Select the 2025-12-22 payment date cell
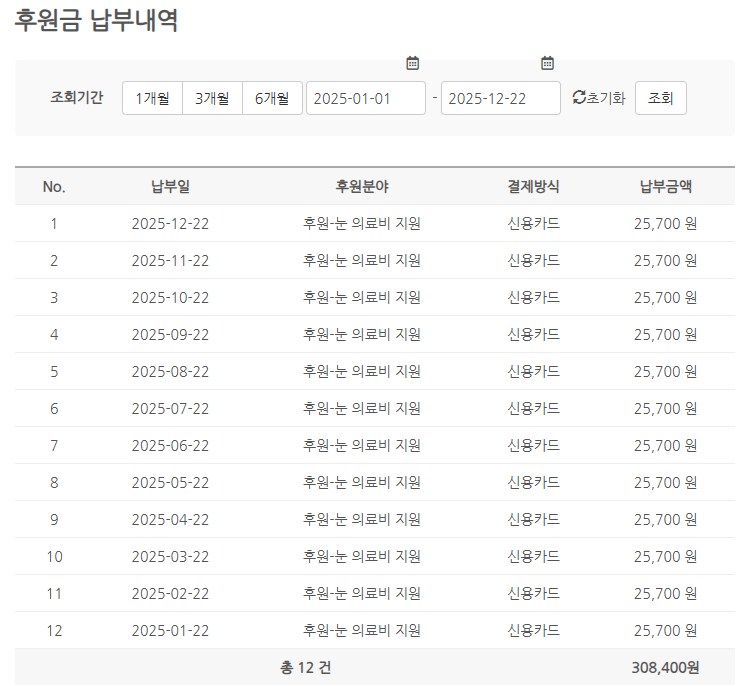The image size is (753, 686). point(170,224)
